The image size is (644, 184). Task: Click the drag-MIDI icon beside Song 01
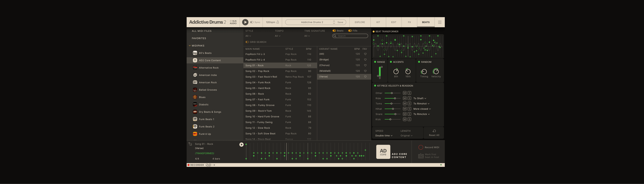pos(190,144)
